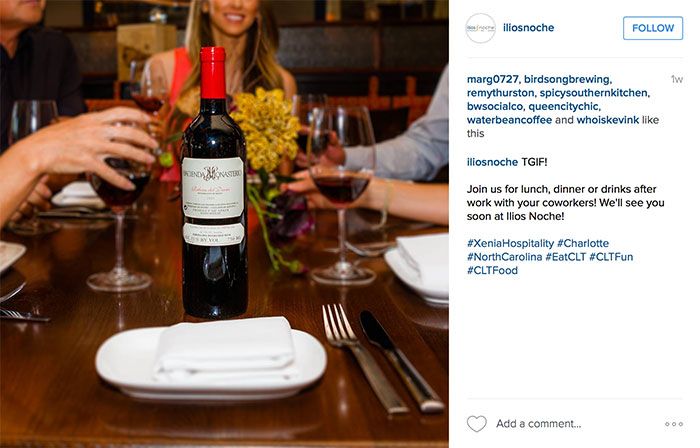
Task: Open the iliosnoche username in the header
Action: 527,28
